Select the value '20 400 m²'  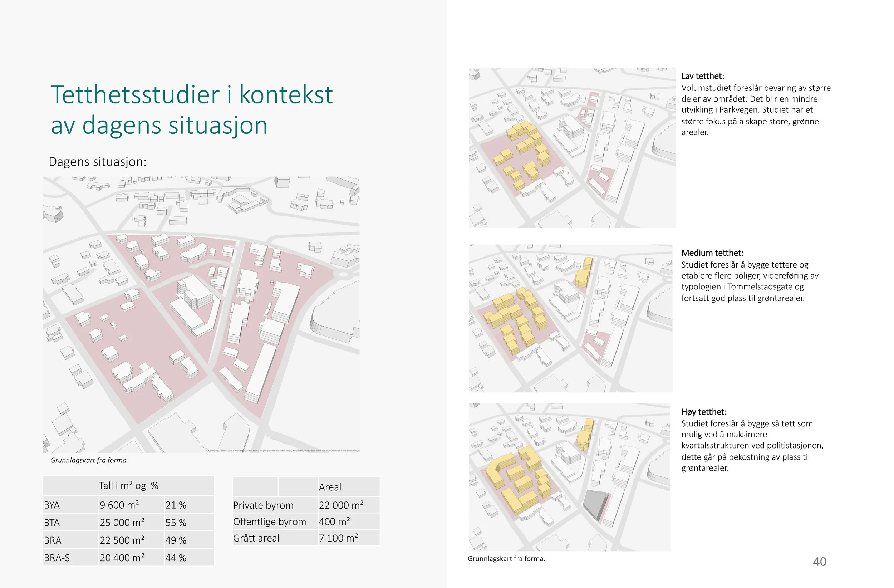122,558
